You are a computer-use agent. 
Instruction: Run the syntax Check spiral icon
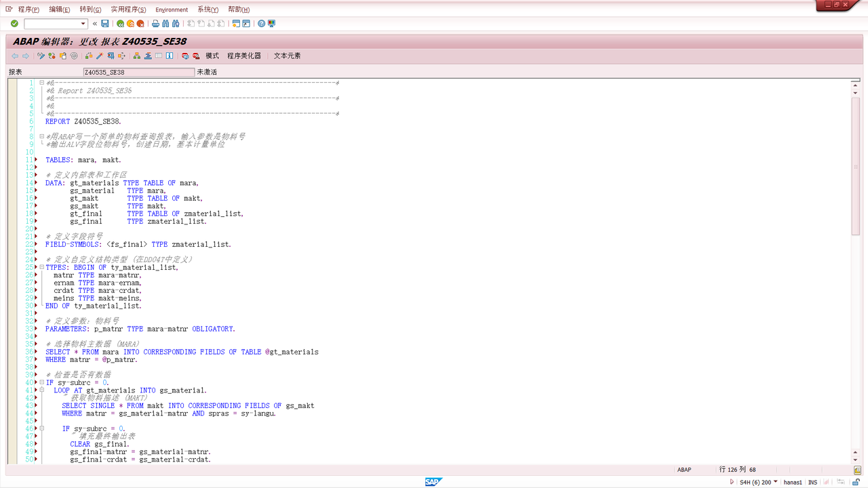pos(74,56)
